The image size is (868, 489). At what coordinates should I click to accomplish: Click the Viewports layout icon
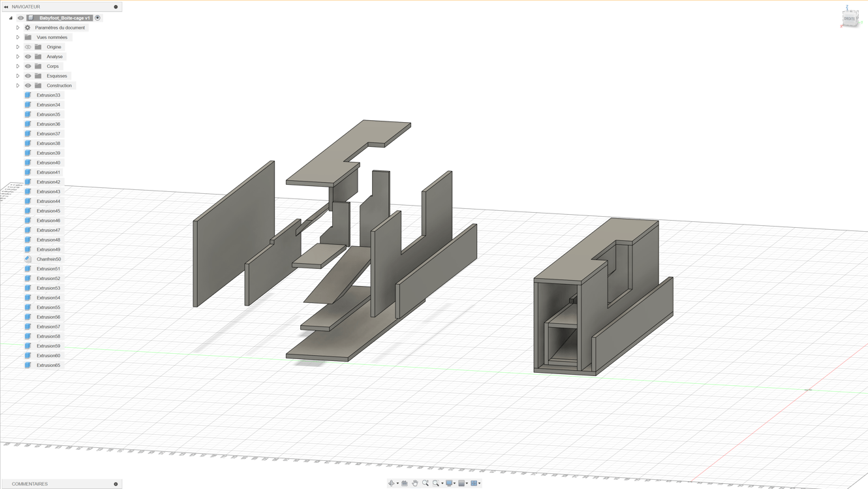[474, 483]
